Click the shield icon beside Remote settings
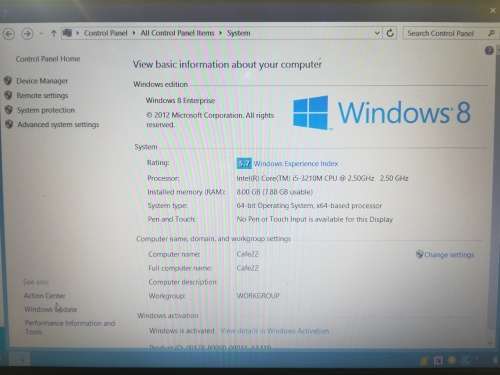The width and height of the screenshot is (500, 375). [8, 95]
